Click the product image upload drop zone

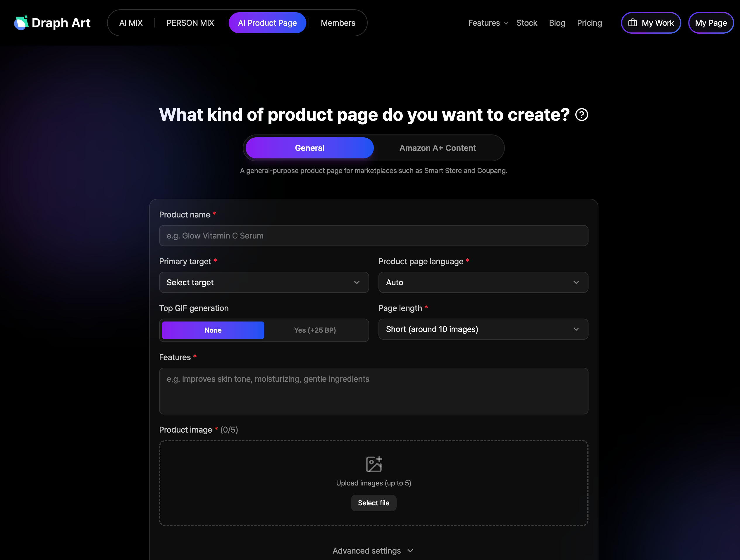[374, 483]
